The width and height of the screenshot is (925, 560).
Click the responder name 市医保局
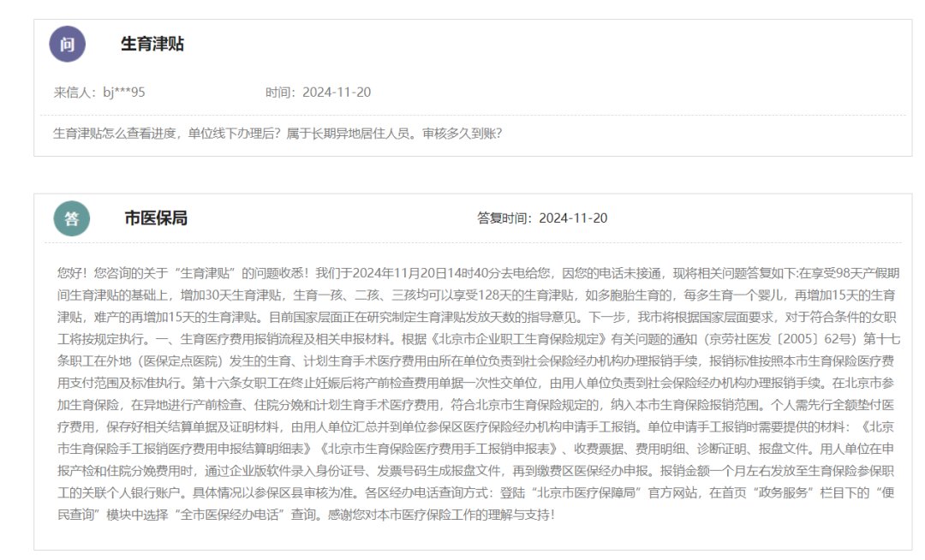pyautogui.click(x=156, y=218)
